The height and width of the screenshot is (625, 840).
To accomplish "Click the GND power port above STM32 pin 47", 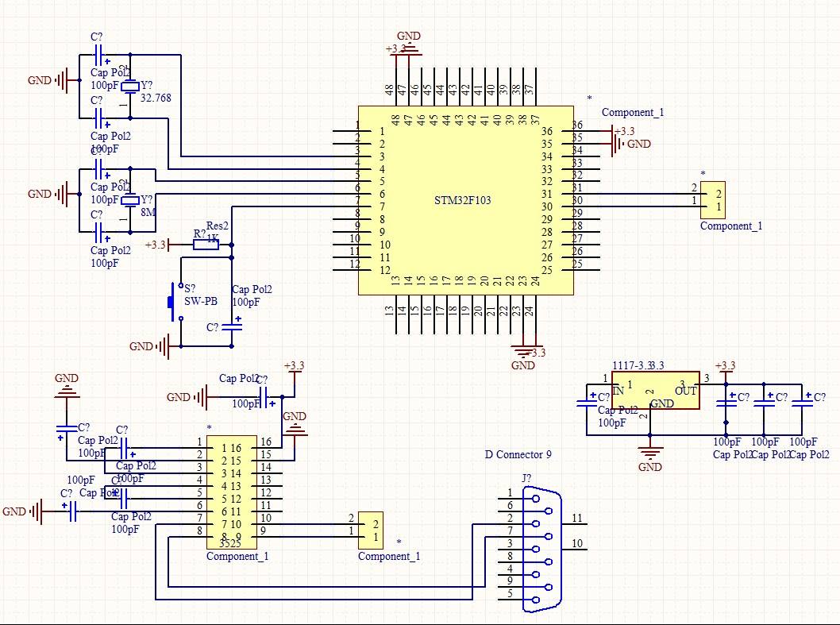I will [409, 43].
